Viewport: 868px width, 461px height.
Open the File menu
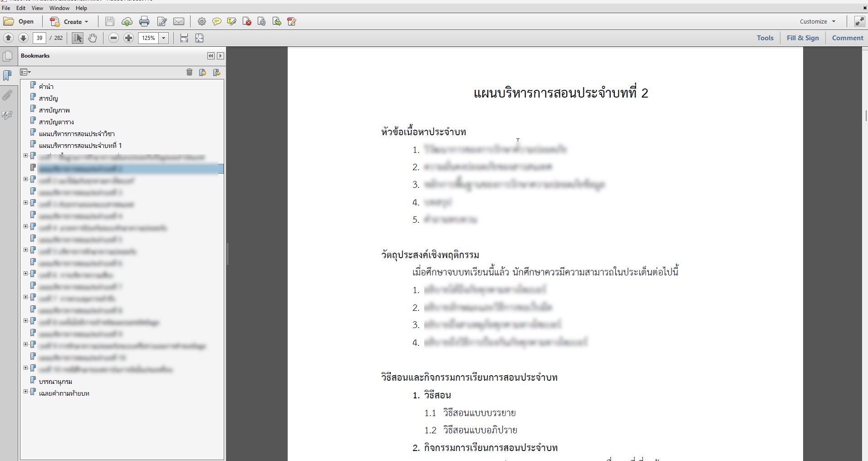[6, 8]
